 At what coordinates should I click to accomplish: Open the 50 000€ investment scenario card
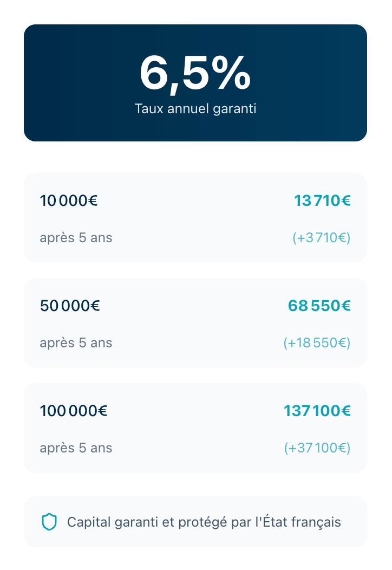195,323
